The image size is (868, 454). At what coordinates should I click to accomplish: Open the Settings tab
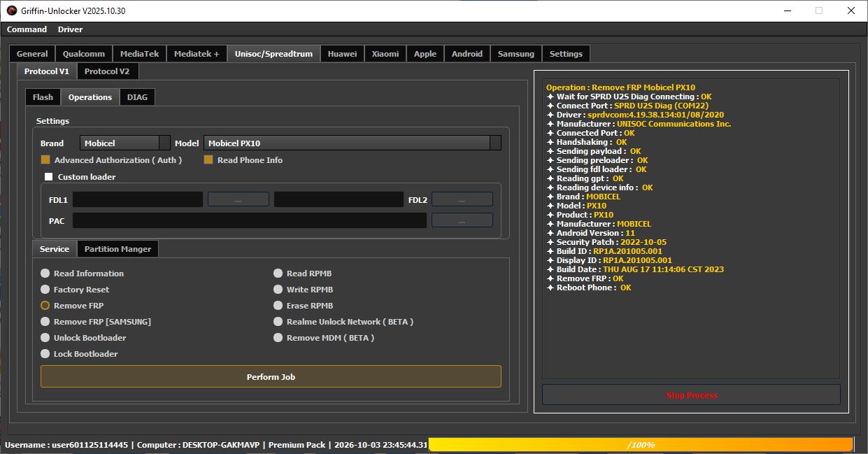[x=566, y=54]
